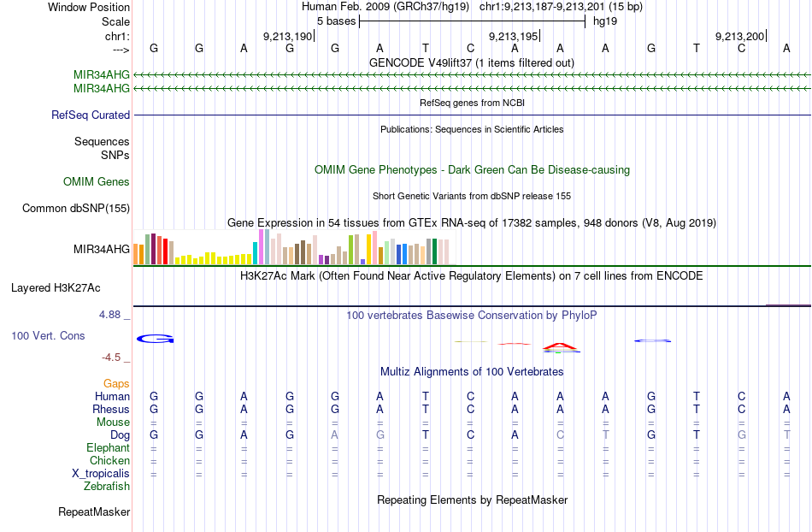Click the H3K27Ac Mark ENCODE title

472,275
